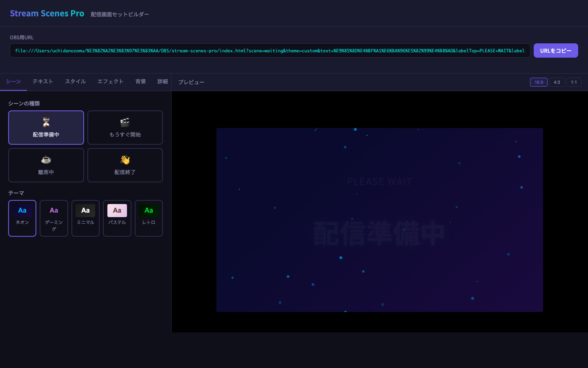The image size is (588, 368).
Task: Click the URLをコピー button
Action: (556, 50)
